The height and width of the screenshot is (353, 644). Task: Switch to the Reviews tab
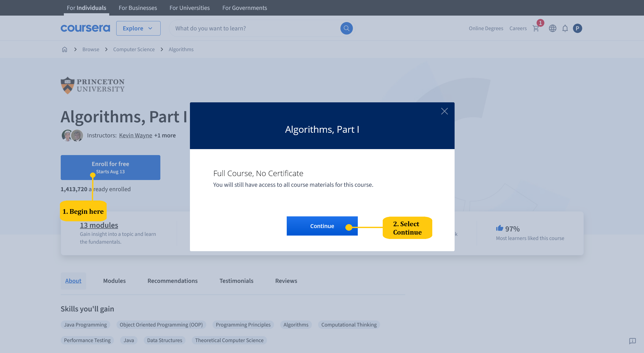point(286,281)
